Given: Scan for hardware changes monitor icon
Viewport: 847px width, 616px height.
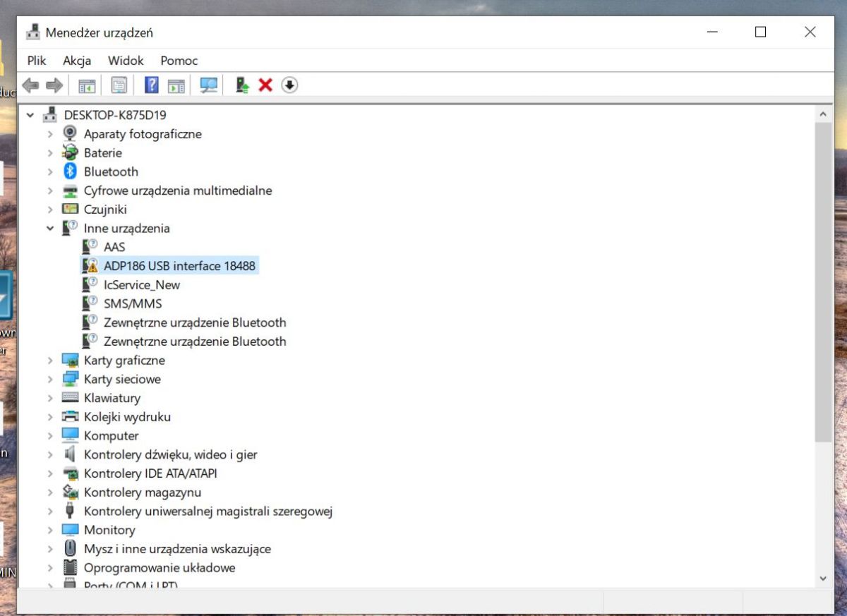Looking at the screenshot, I should coord(209,85).
